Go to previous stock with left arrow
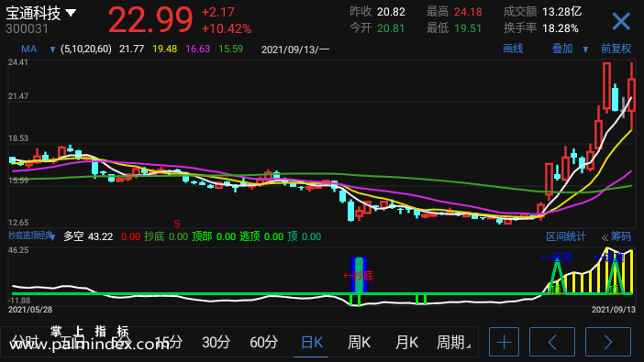The width and height of the screenshot is (644, 362). 552,342
